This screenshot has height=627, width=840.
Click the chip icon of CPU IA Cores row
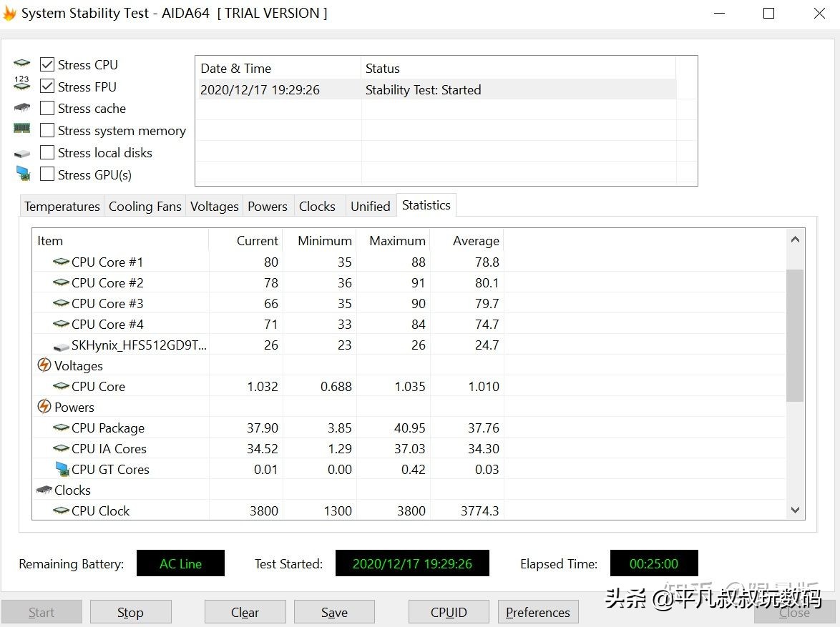coord(61,448)
